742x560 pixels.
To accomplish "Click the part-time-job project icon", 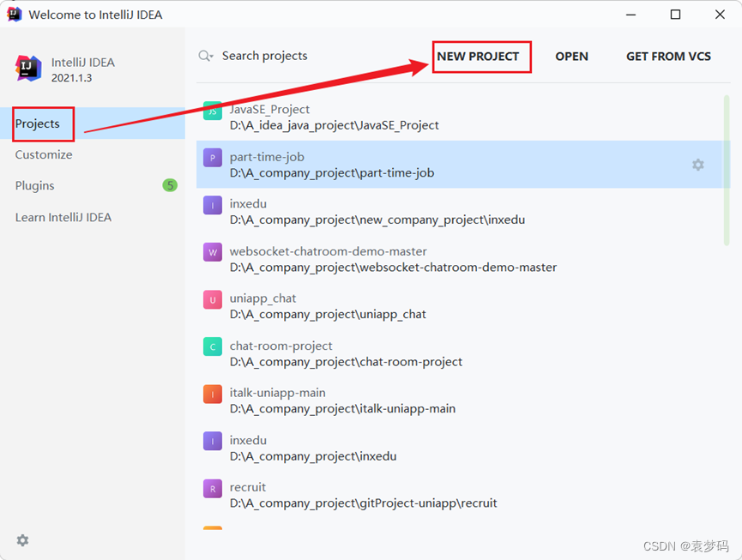I will point(212,158).
